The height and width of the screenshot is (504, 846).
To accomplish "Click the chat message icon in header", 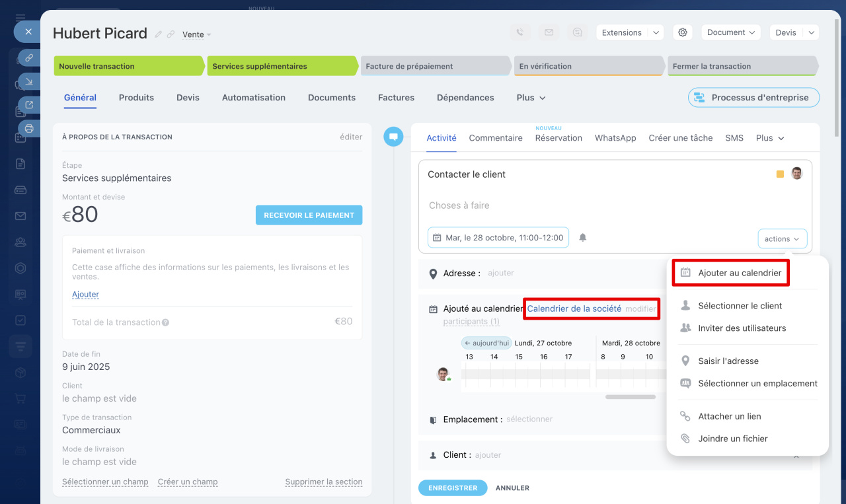I will [578, 32].
